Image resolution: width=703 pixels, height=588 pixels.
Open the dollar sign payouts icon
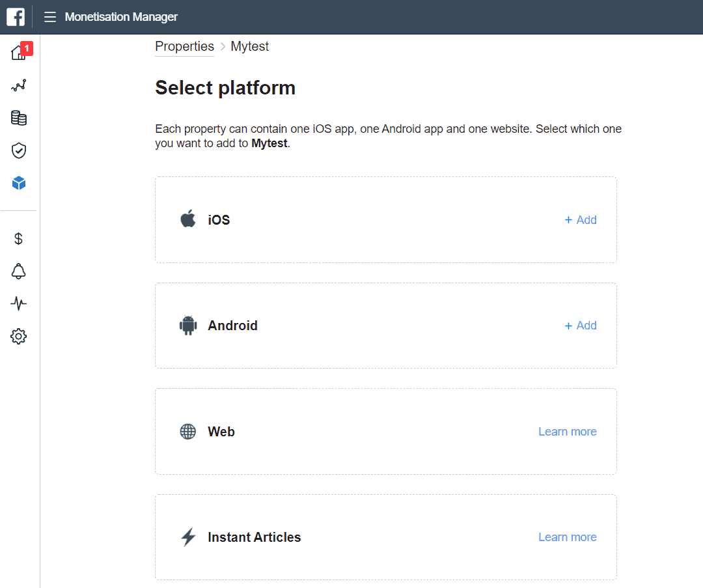pos(19,239)
